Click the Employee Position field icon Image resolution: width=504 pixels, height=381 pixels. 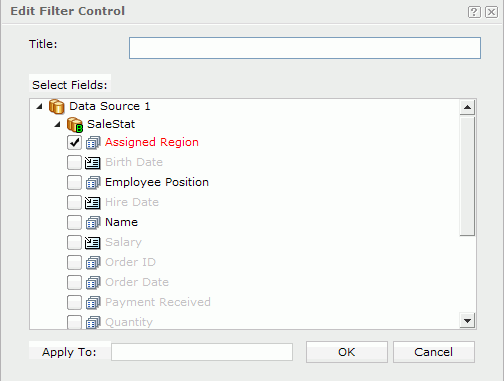93,183
